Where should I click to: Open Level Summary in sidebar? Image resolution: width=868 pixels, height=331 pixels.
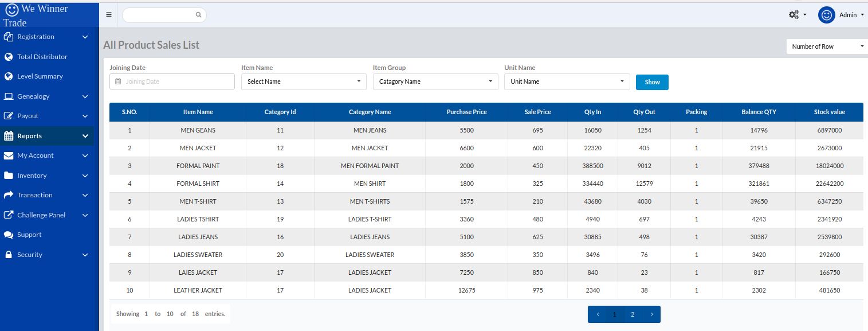[x=40, y=76]
